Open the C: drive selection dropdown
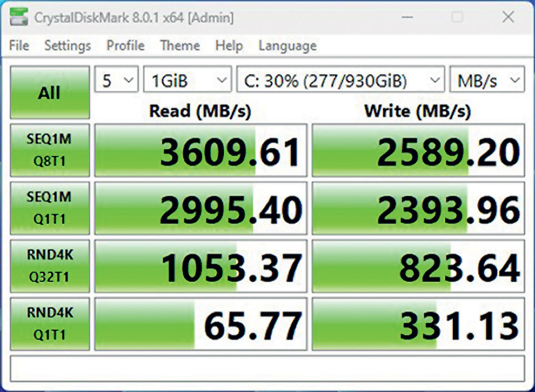The width and height of the screenshot is (535, 392). pyautogui.click(x=340, y=79)
